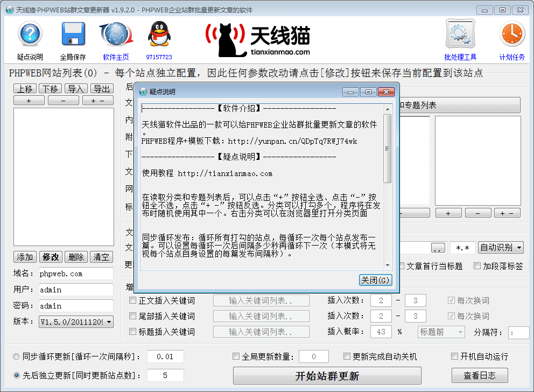Start update with 开始站群更新 button

327,376
